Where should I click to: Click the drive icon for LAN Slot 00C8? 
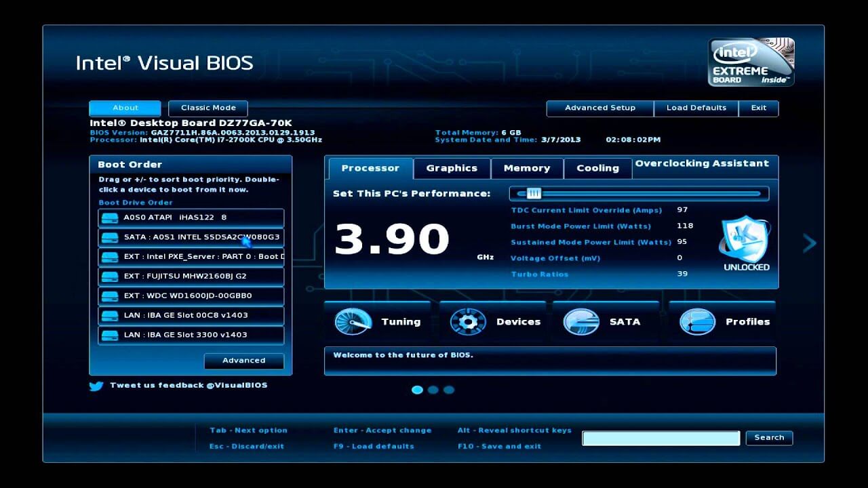tap(109, 315)
